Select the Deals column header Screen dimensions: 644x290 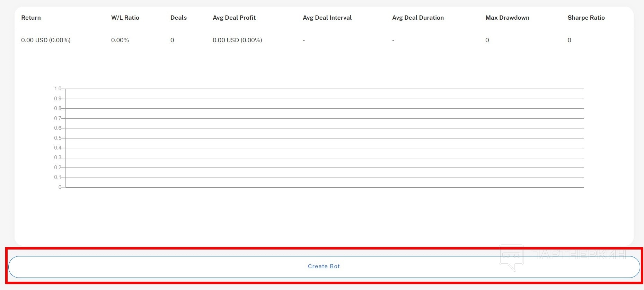pos(178,18)
